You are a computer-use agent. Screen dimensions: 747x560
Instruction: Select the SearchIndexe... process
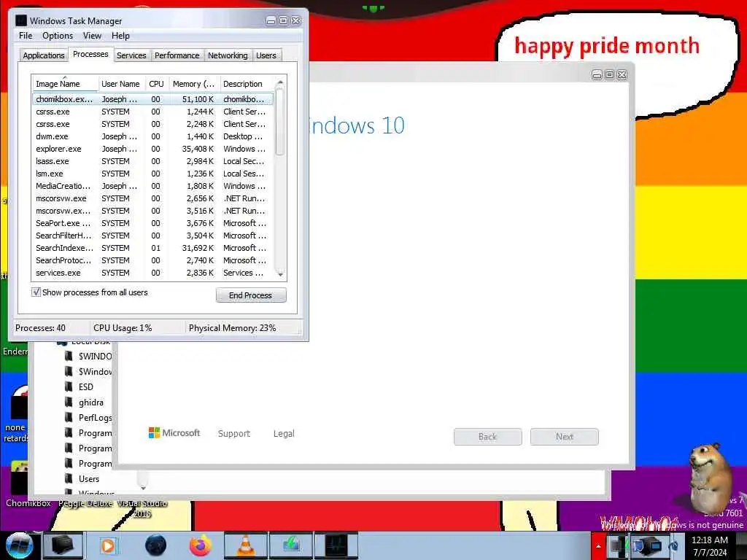tap(152, 248)
